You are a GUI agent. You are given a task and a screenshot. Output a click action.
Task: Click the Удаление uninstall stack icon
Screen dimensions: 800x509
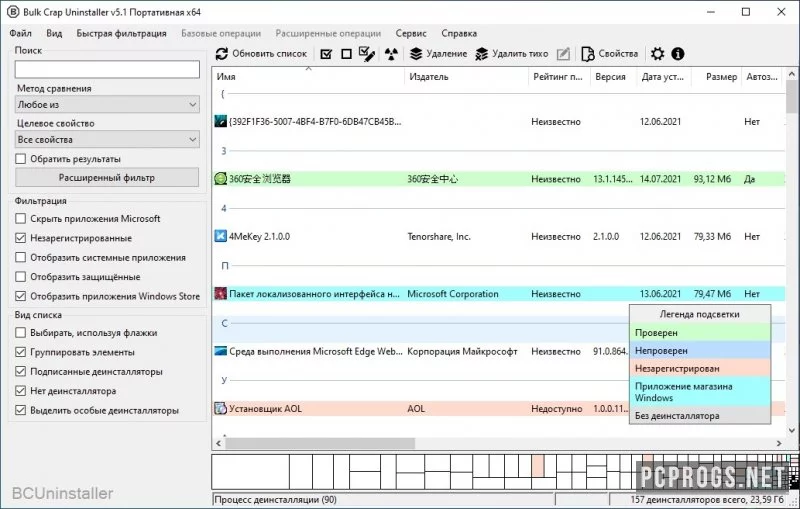click(416, 54)
